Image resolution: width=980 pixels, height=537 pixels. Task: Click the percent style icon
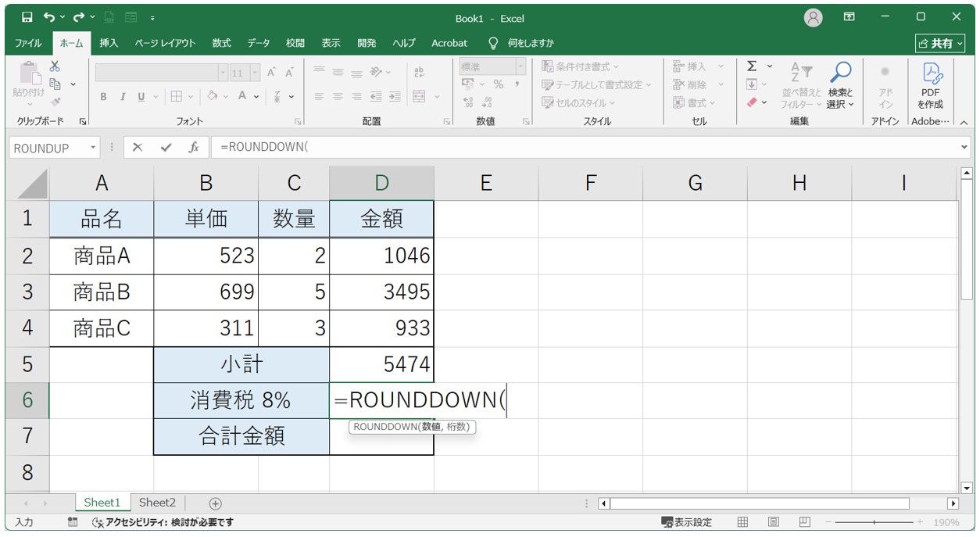[498, 84]
